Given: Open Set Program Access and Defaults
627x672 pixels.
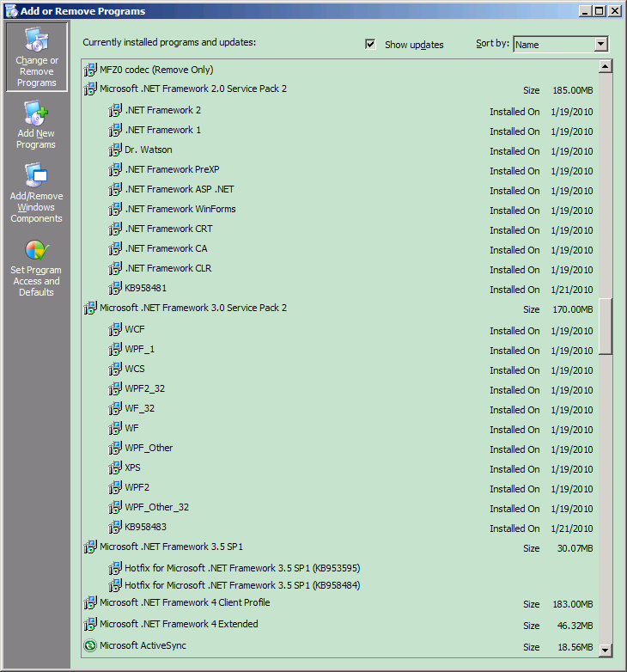Looking at the screenshot, I should pos(36,268).
